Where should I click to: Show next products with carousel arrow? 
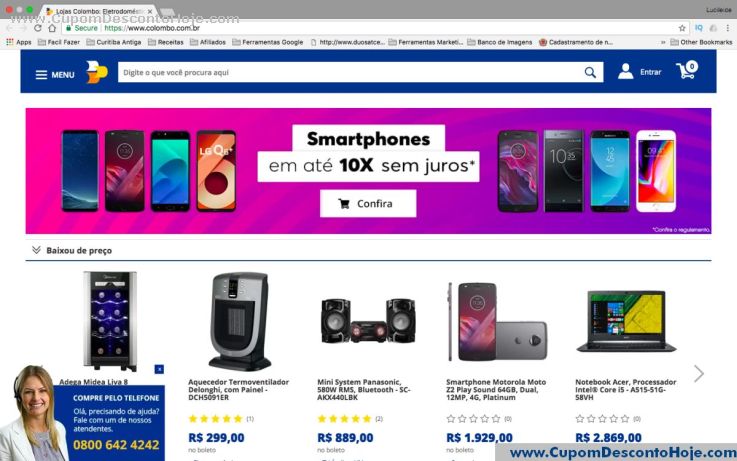(x=699, y=374)
